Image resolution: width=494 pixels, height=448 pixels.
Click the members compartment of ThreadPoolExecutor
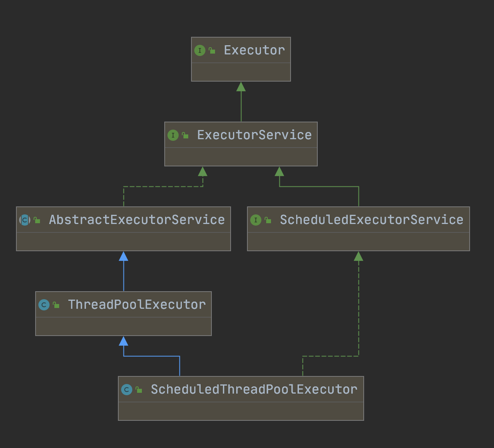coord(124,326)
